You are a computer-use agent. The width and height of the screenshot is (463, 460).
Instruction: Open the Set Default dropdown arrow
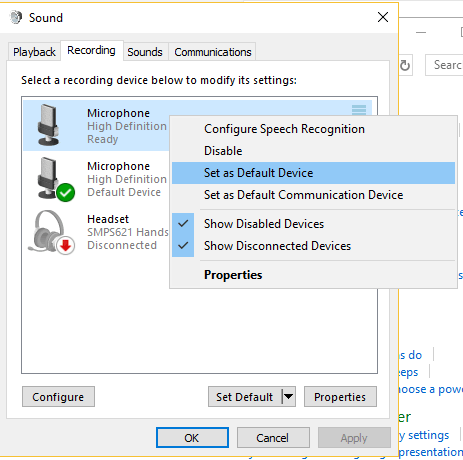289,397
